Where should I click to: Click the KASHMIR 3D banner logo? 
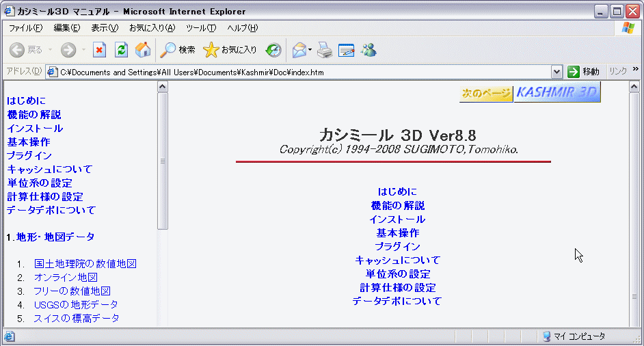(x=557, y=92)
